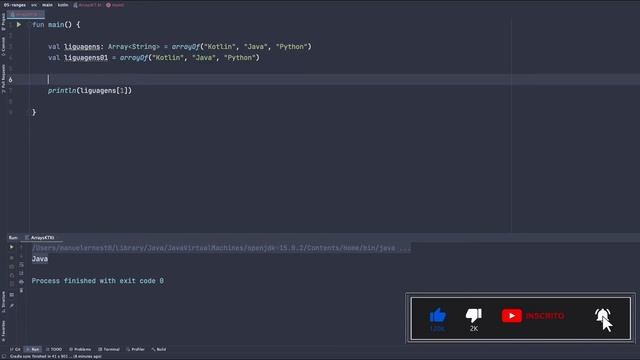This screenshot has width=640, height=360.
Task: Click the ArraysKT0.kt file breadcrumb
Action: pyautogui.click(x=87, y=5)
